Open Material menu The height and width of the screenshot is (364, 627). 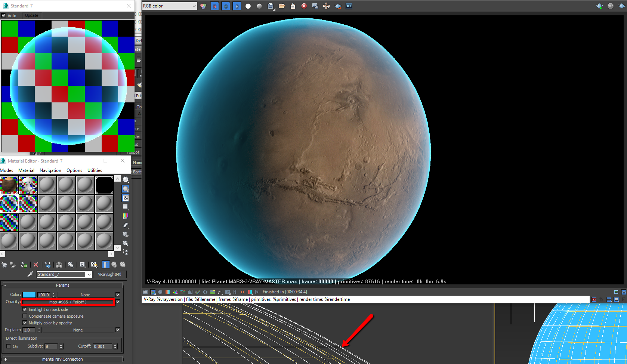[x=26, y=170]
